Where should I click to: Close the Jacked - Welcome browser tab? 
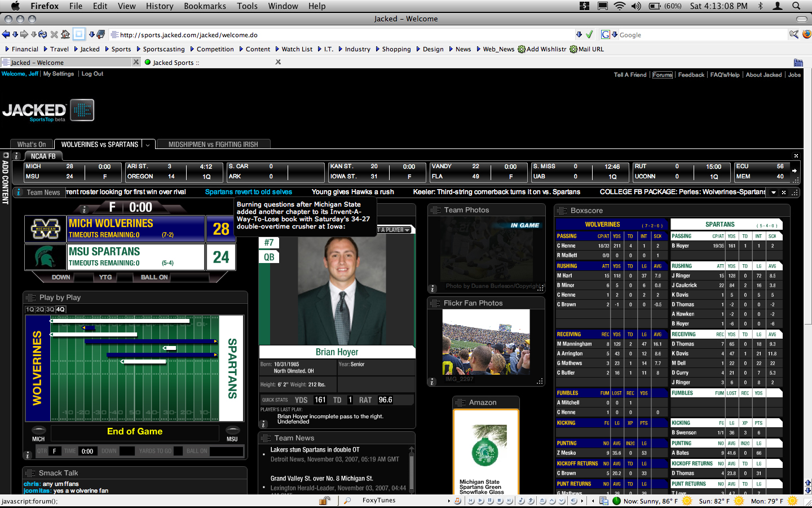coord(136,62)
